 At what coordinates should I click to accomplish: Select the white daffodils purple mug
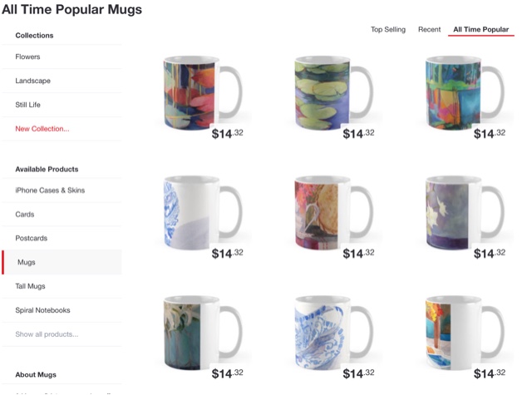(465, 213)
